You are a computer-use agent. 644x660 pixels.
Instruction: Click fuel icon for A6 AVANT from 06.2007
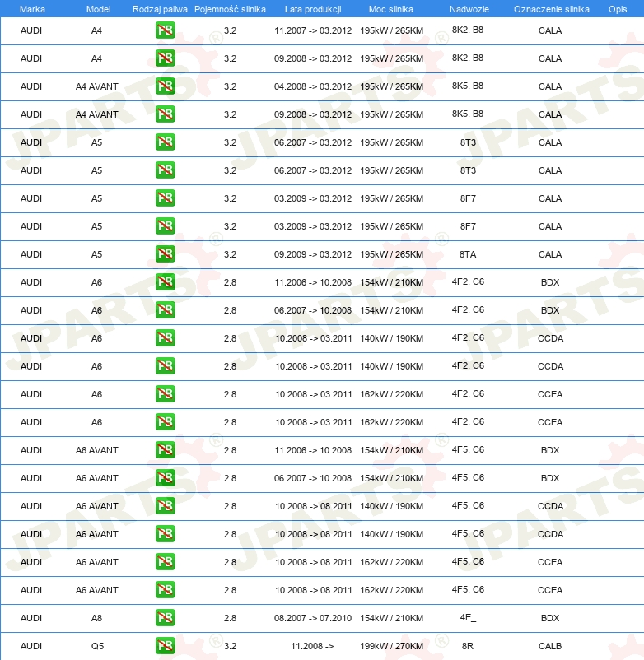165,478
